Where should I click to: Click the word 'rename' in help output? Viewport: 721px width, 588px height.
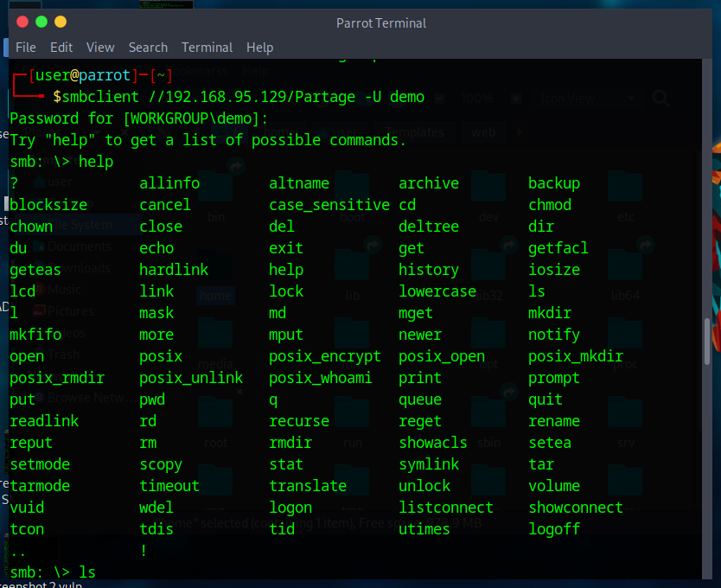tap(554, 421)
